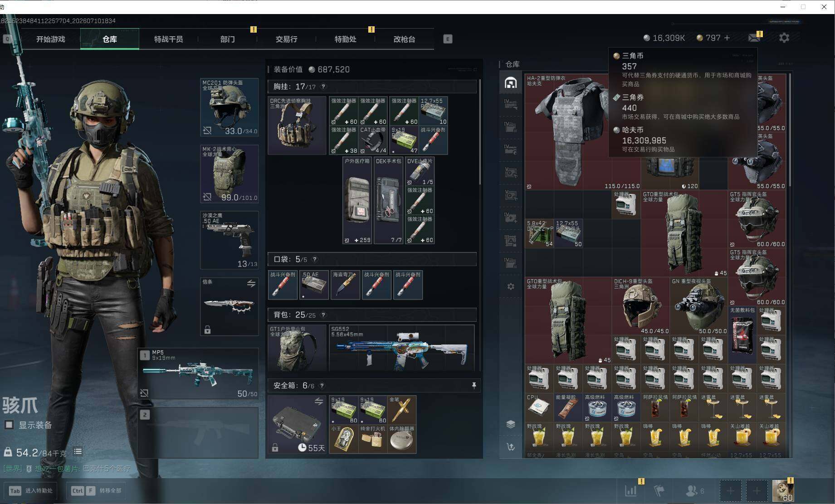Open the 开始游戏 tab
835x504 pixels.
click(51, 39)
